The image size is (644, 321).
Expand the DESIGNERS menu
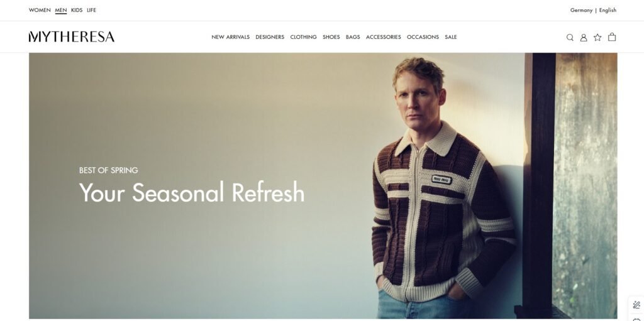pos(270,37)
